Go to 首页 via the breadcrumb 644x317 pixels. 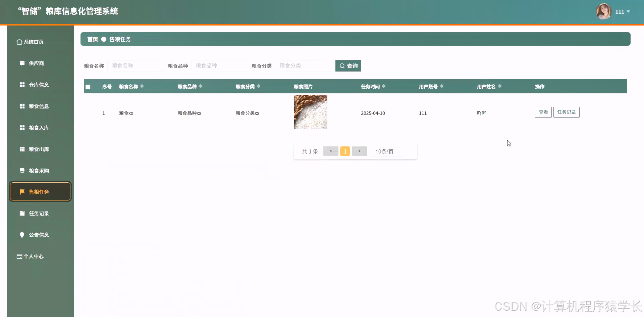coord(92,39)
